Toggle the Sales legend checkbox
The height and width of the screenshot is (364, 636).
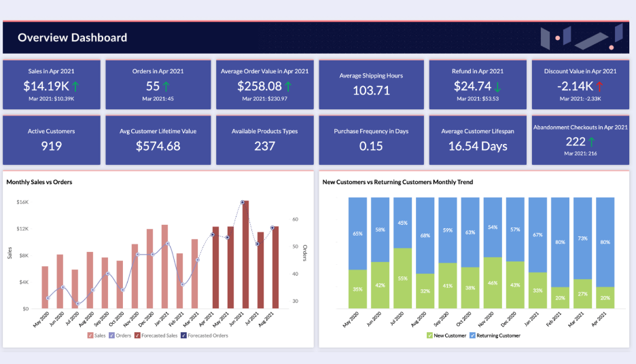(90, 335)
